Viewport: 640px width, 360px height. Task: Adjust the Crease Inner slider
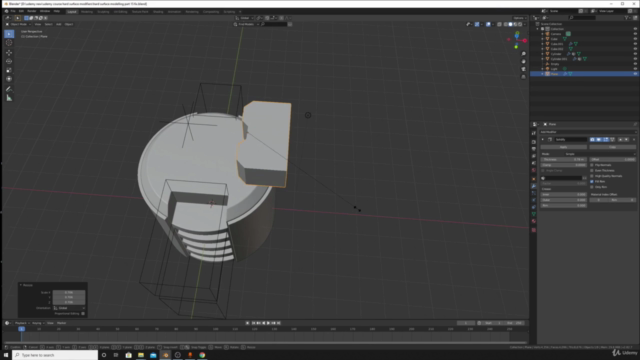[564, 195]
